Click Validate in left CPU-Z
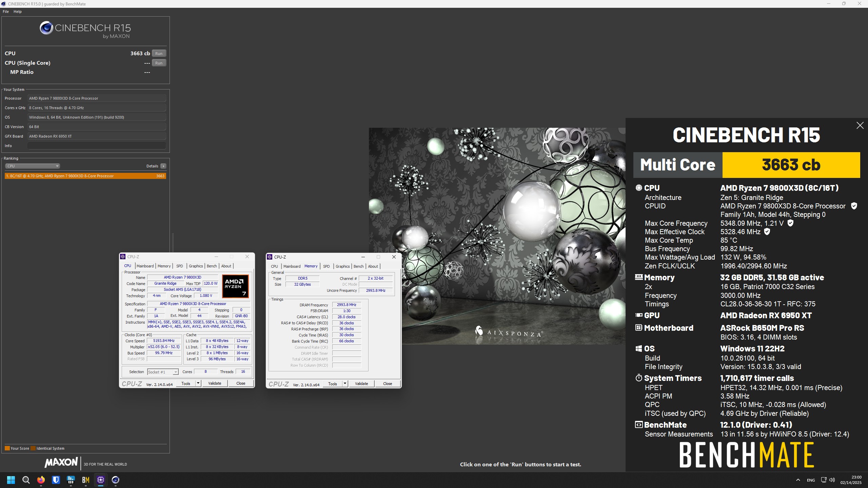Image resolution: width=868 pixels, height=488 pixels. (x=215, y=383)
